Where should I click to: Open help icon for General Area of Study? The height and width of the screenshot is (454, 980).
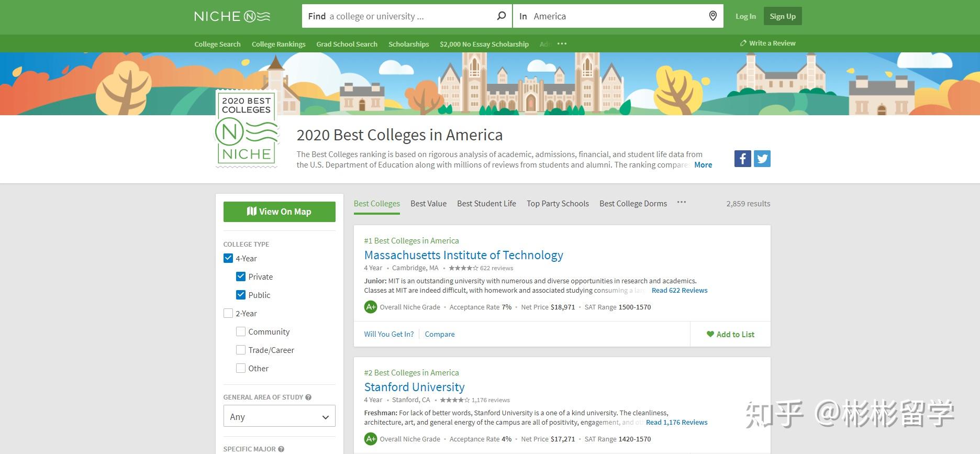pos(308,397)
